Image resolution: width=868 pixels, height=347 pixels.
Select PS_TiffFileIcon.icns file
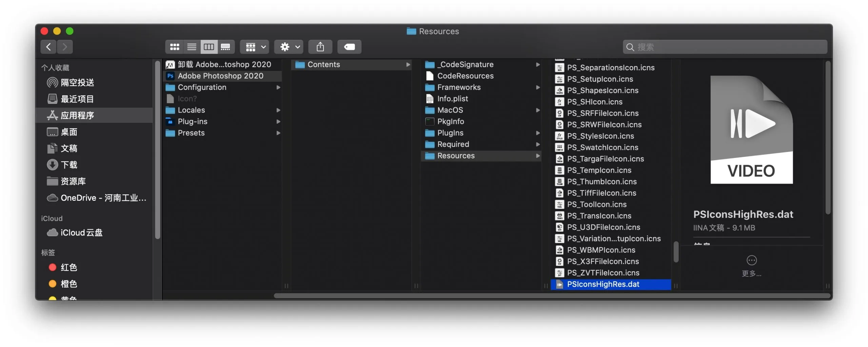coord(611,193)
